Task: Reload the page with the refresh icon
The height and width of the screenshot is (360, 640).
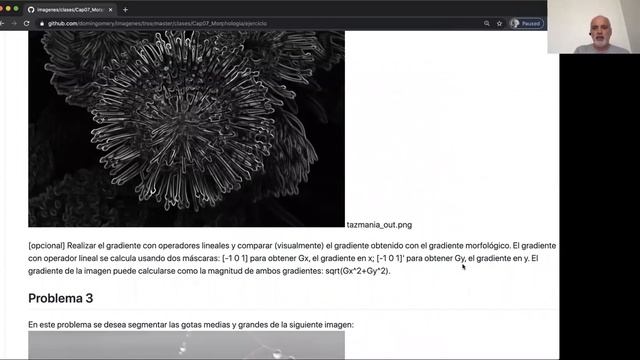Action: (27, 24)
